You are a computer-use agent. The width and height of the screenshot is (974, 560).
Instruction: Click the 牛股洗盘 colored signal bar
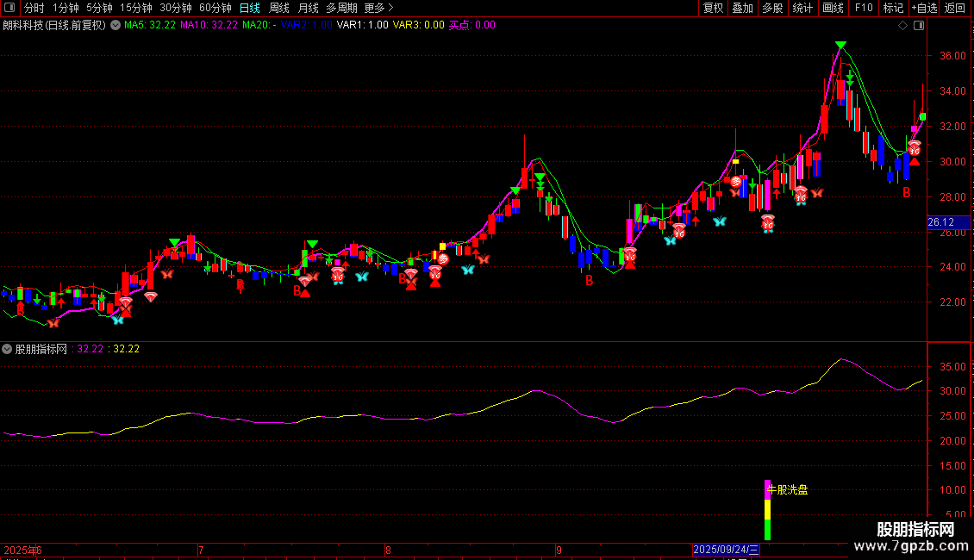click(x=767, y=510)
